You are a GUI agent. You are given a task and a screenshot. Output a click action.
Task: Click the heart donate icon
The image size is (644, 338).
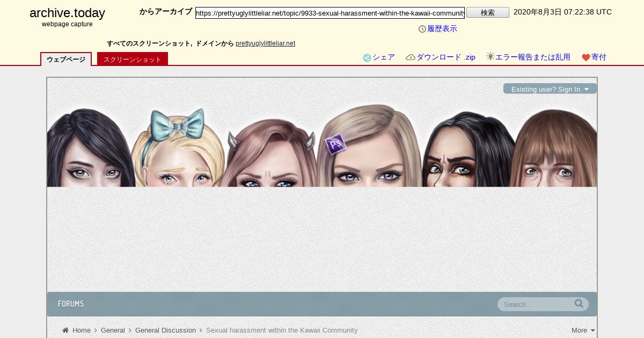586,58
